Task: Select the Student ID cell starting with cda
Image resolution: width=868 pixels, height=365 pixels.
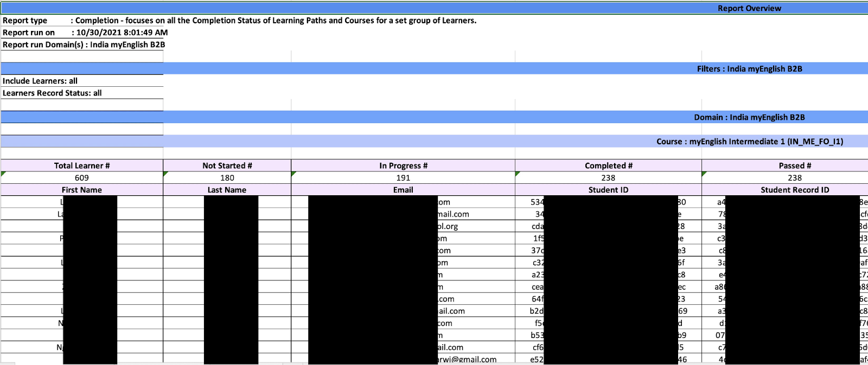Action: click(x=608, y=226)
